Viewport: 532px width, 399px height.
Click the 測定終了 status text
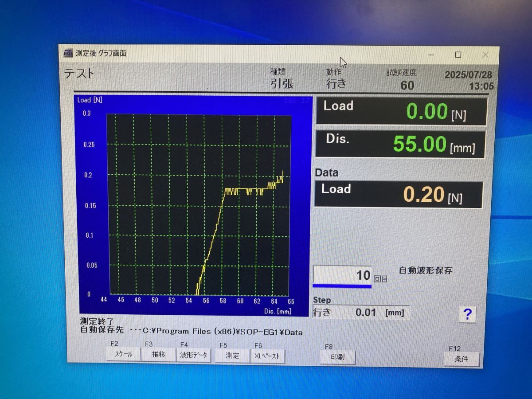pyautogui.click(x=97, y=321)
